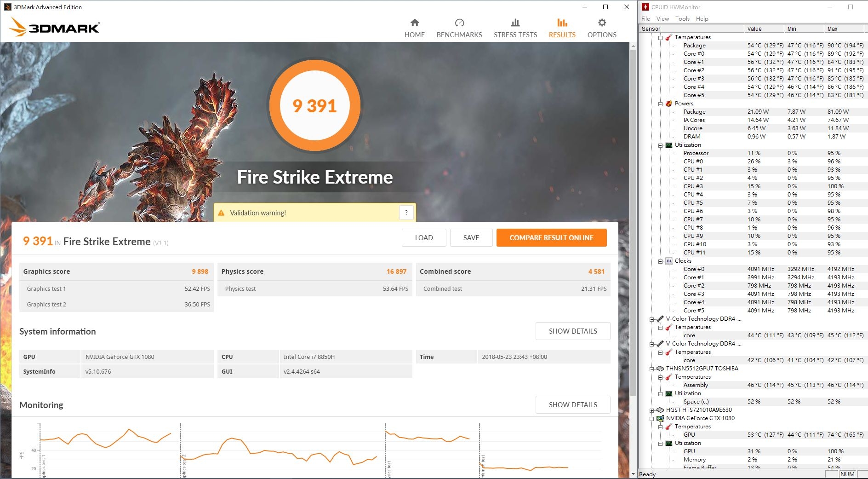The width and height of the screenshot is (868, 479).
Task: Click COMPARE RESULT ONLINE
Action: coord(551,237)
